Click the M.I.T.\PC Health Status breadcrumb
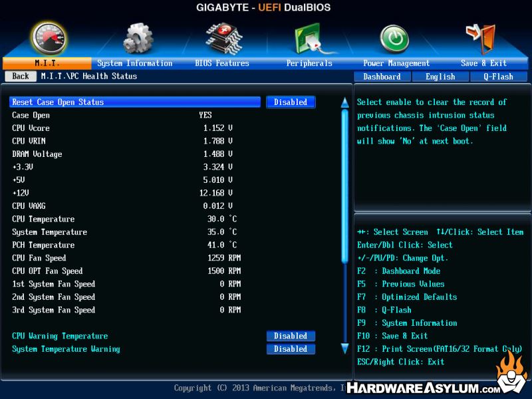This screenshot has height=399, width=532. point(89,76)
